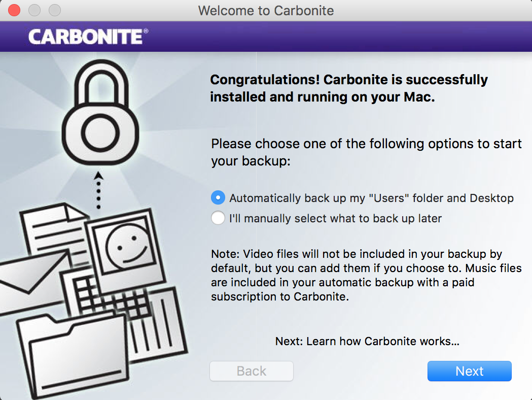
Task: Click the purple header banner
Action: coord(304,36)
